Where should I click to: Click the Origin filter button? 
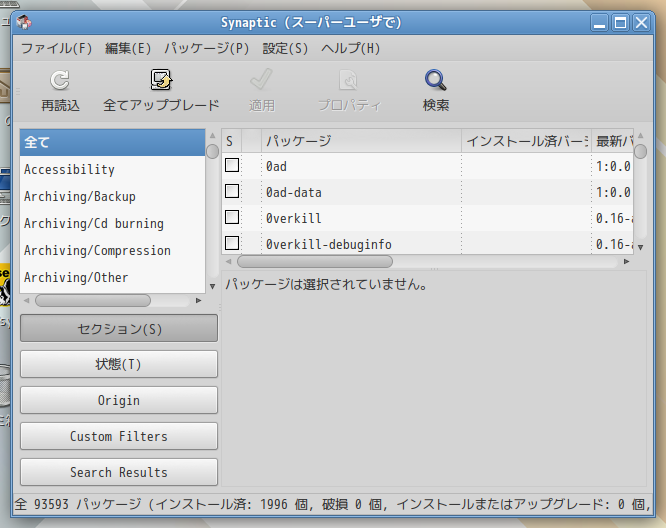pos(119,400)
